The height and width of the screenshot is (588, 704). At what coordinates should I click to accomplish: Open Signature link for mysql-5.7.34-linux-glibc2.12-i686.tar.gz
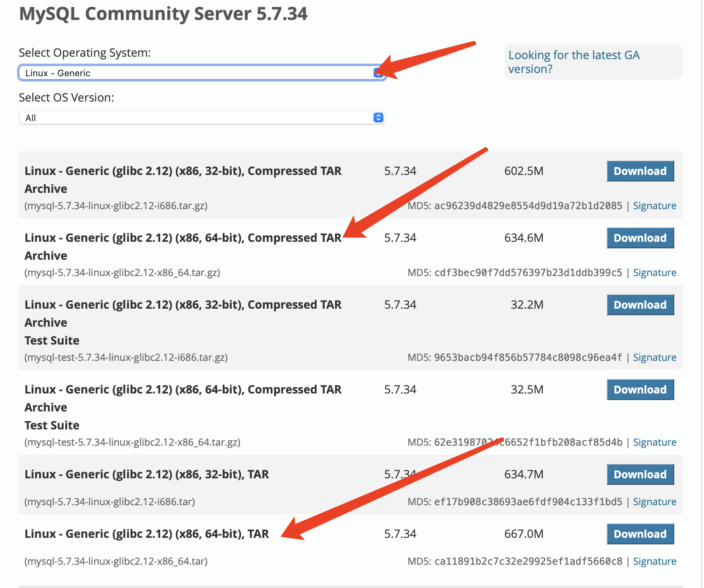pyautogui.click(x=655, y=206)
